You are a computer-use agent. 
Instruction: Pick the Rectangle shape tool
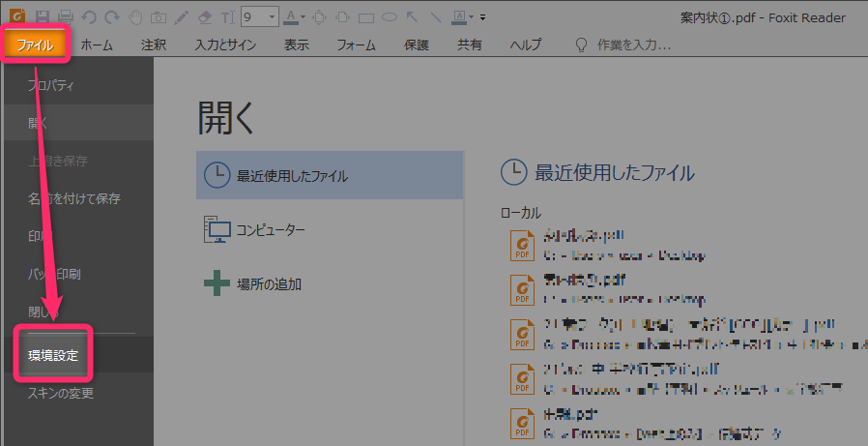point(366,17)
